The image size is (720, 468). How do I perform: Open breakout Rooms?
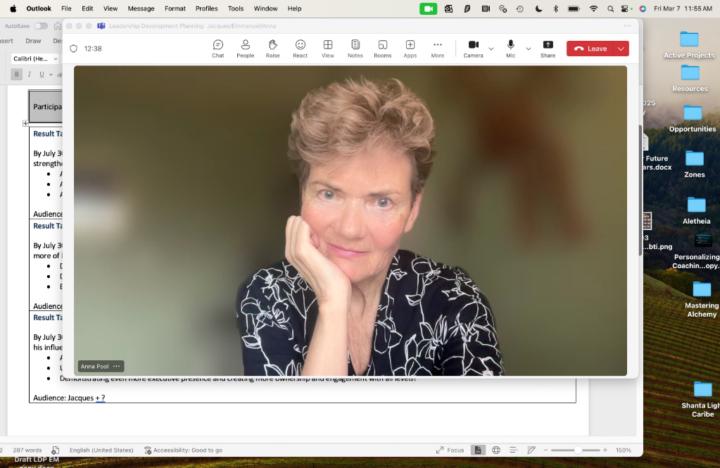click(382, 48)
